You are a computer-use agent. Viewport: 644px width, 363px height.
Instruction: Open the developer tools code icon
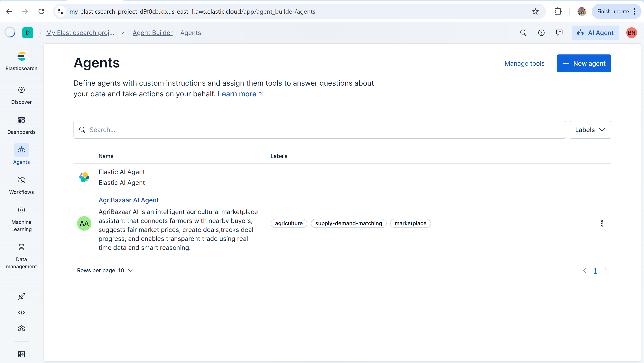(21, 313)
